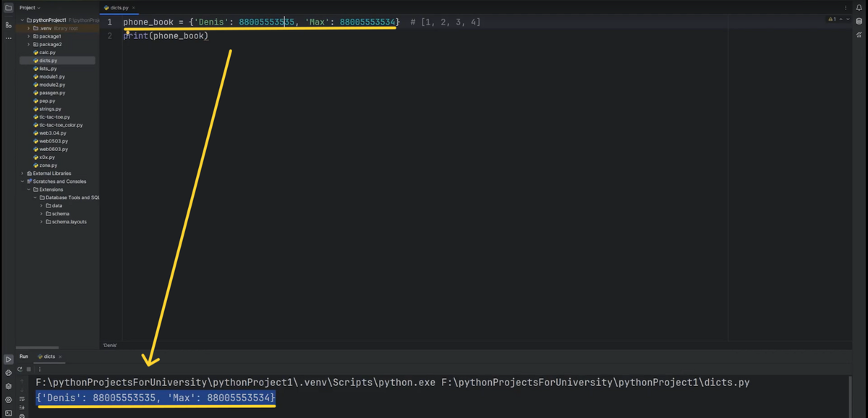
Task: Expand External Libraries node
Action: [22, 174]
